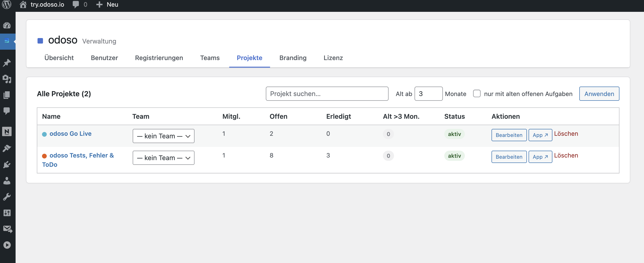
Task: Click Bearbeiten for odoso Go Live
Action: (509, 135)
